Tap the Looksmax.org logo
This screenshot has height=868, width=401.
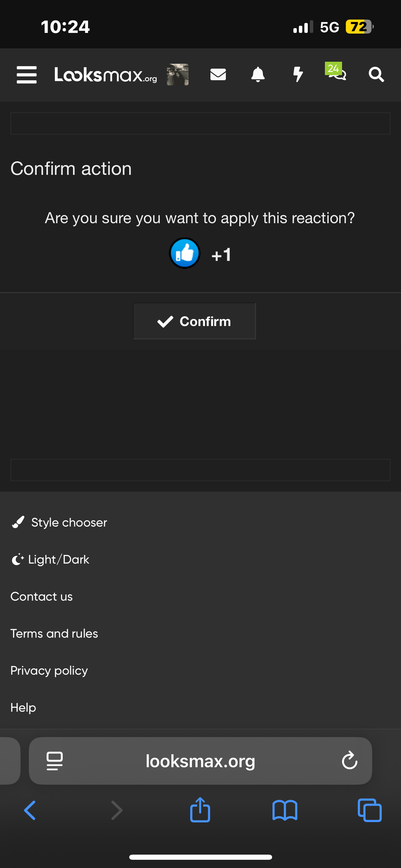[x=106, y=75]
